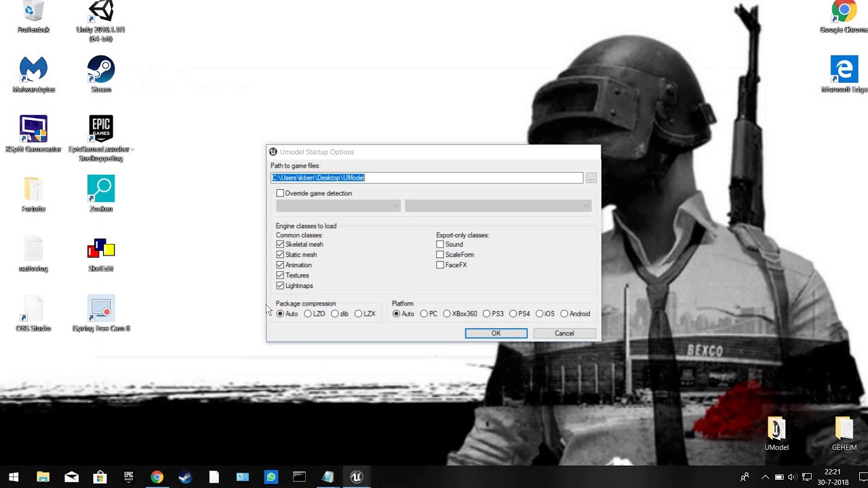This screenshot has height=488, width=868.
Task: Uncheck Skeletal mesh class
Action: click(280, 244)
